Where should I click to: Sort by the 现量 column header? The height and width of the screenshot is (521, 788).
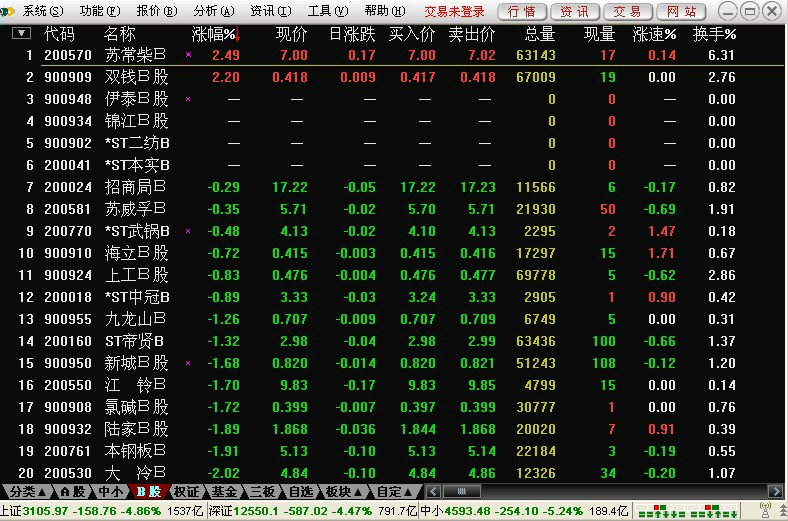tap(600, 34)
